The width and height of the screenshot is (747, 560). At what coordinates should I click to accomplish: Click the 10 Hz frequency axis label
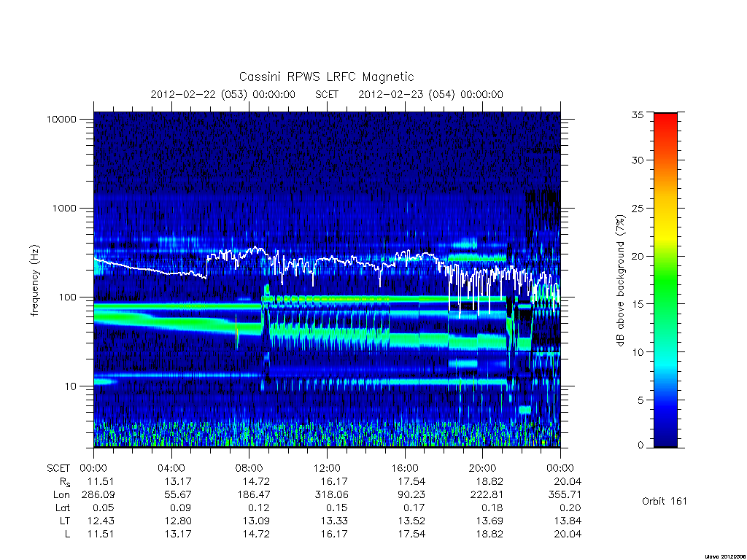(x=70, y=386)
